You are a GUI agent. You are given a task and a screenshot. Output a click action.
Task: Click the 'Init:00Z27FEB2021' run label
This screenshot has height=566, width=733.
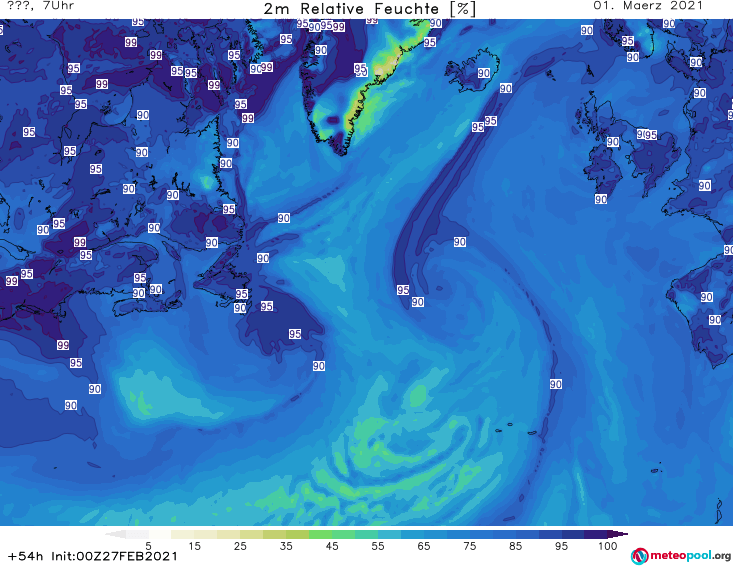coord(115,557)
